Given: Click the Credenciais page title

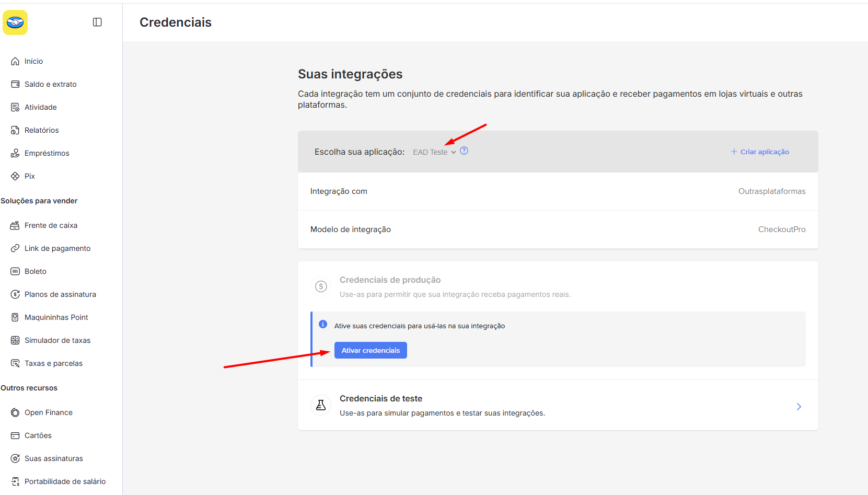Looking at the screenshot, I should coord(176,22).
